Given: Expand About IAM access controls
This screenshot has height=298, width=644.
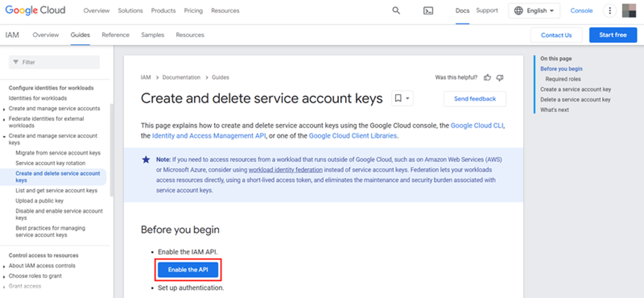Looking at the screenshot, I should click(4, 267).
